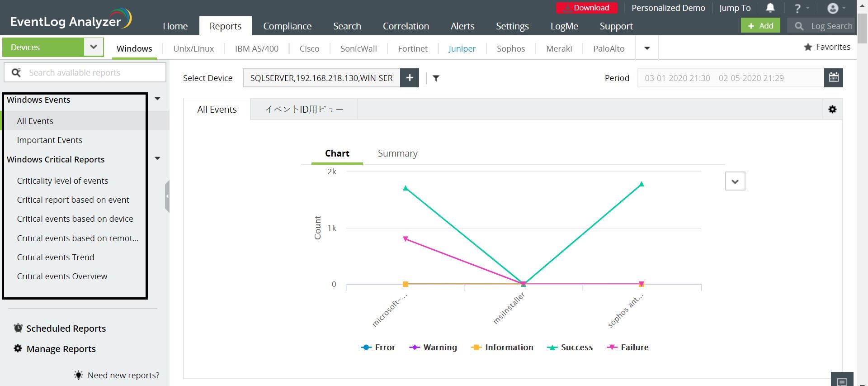The height and width of the screenshot is (386, 868).
Task: Collapse the left sidebar with the handle
Action: pyautogui.click(x=167, y=196)
